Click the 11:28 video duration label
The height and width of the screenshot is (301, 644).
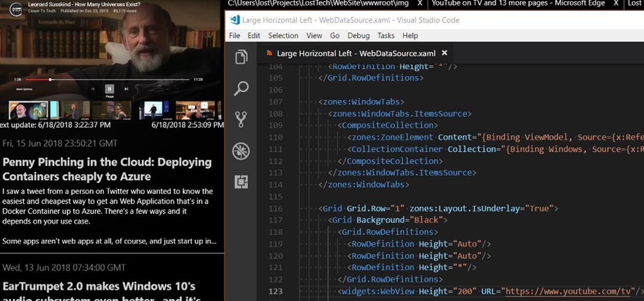198,79
